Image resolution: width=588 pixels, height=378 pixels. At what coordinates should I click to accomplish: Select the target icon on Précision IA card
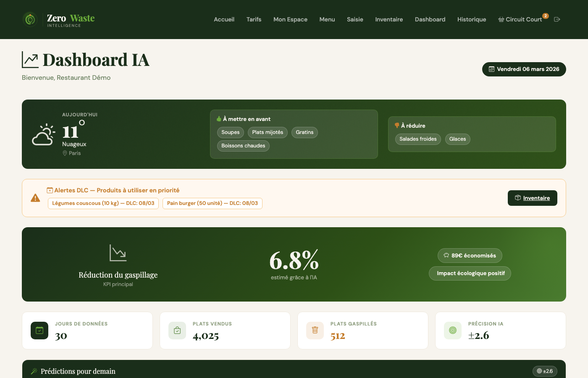tap(452, 330)
